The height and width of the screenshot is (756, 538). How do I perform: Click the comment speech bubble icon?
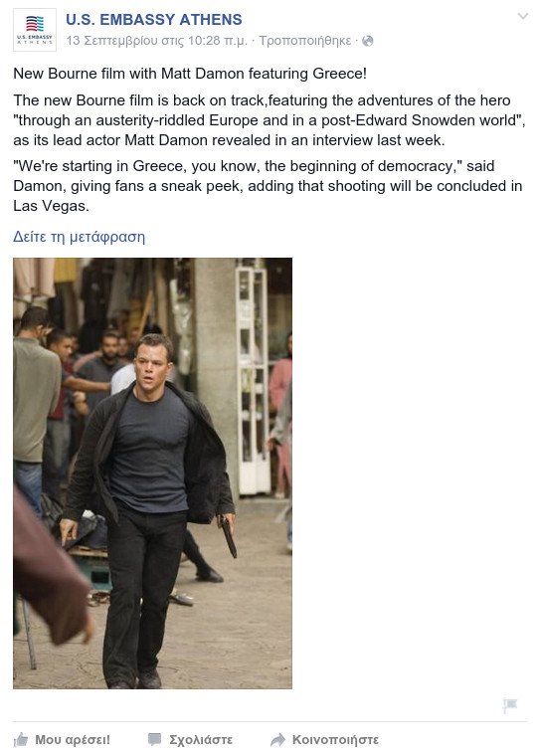155,739
